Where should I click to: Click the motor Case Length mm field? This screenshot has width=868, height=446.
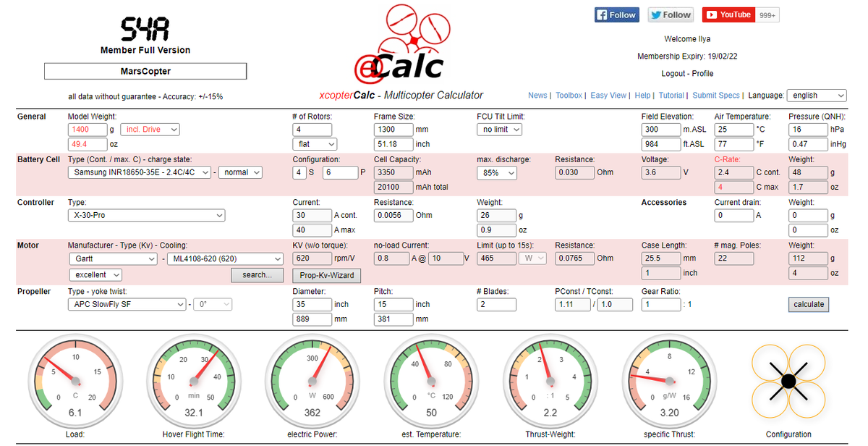pos(661,258)
